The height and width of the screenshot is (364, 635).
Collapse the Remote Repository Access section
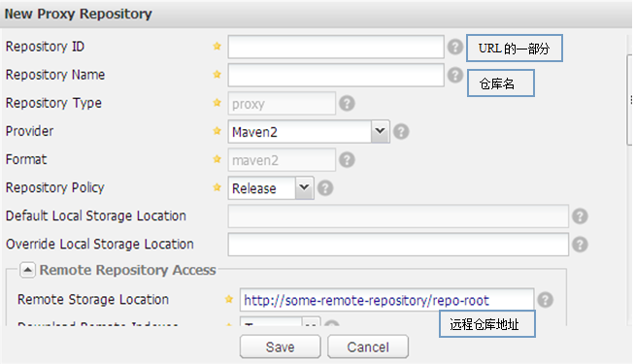coord(27,270)
